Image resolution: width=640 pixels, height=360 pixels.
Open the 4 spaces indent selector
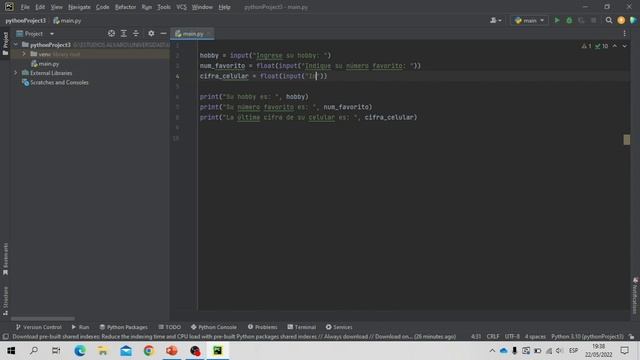[x=535, y=337]
